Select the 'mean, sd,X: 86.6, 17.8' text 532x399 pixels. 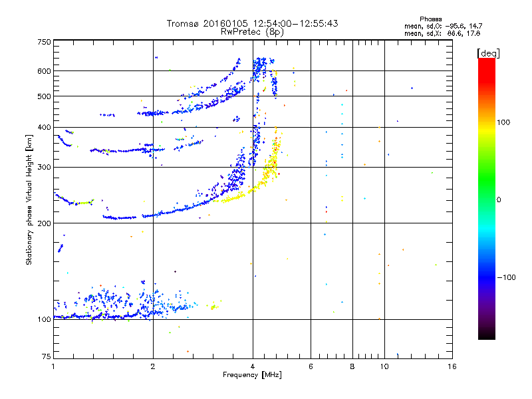pyautogui.click(x=442, y=33)
